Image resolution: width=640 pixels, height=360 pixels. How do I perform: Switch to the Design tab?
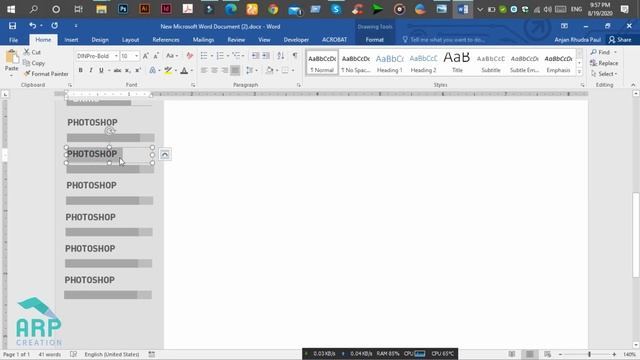click(100, 40)
